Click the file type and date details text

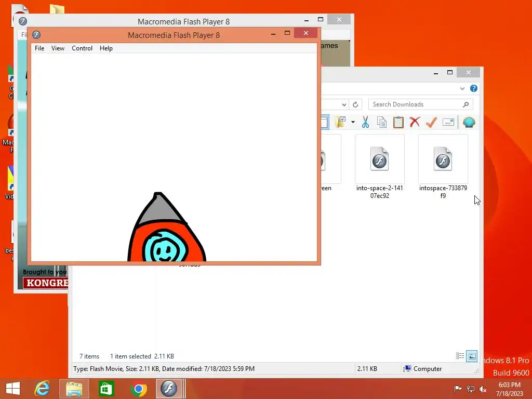point(164,369)
